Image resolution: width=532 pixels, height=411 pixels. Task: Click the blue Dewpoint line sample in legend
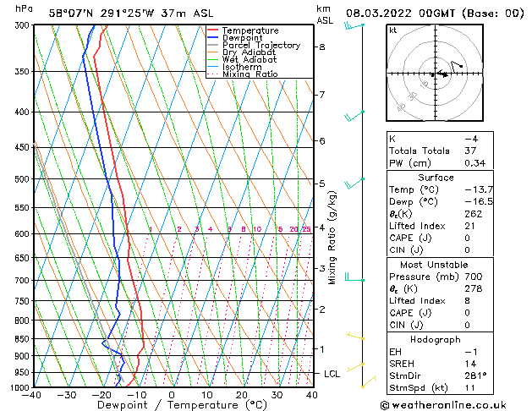(x=213, y=38)
